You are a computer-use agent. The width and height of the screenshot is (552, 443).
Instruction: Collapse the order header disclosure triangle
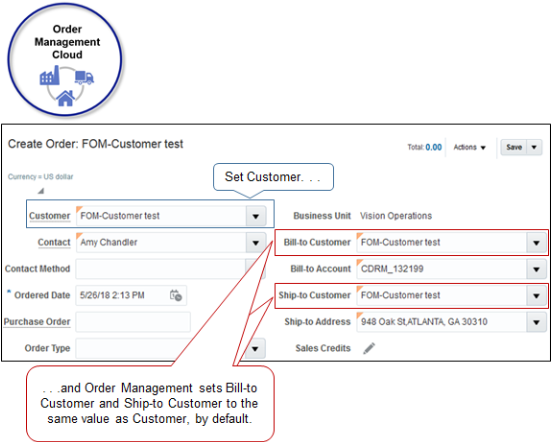click(x=41, y=191)
